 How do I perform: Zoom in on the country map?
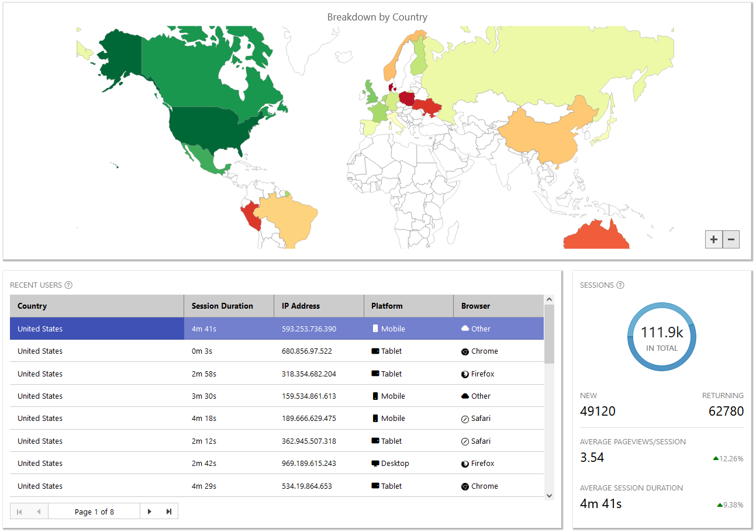click(x=714, y=240)
